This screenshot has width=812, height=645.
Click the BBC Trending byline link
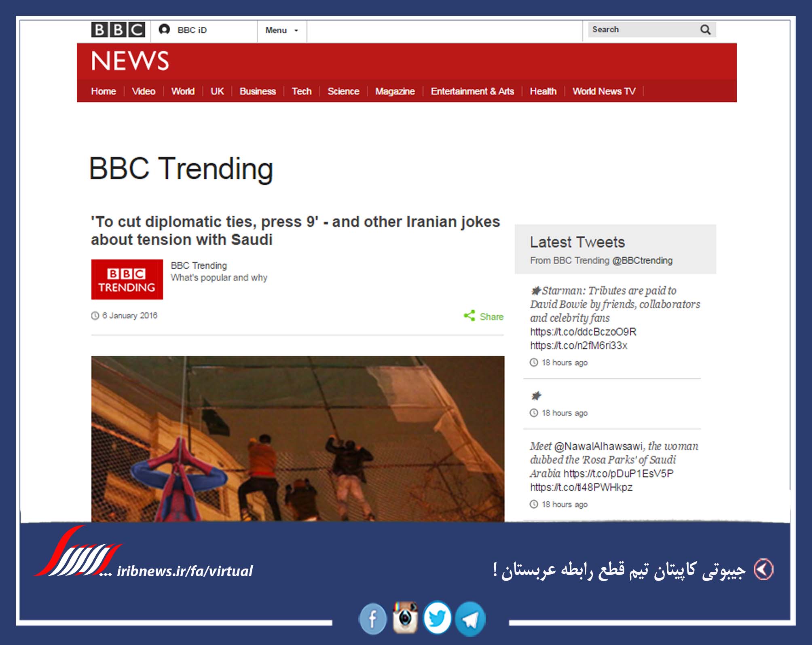click(x=199, y=265)
